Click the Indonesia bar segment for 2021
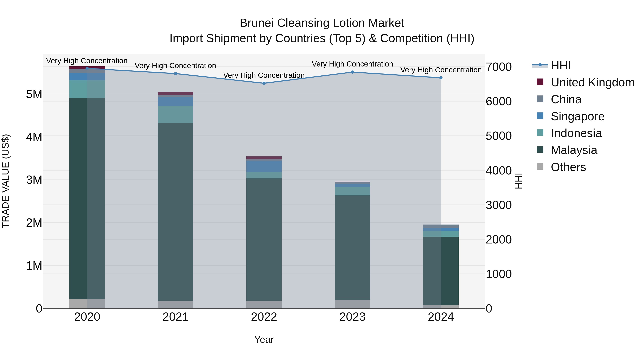The image size is (644, 362). tap(175, 115)
